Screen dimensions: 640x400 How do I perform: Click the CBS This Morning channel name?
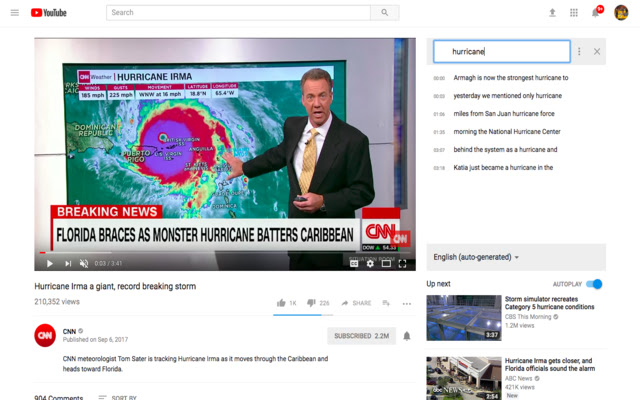tap(528, 317)
